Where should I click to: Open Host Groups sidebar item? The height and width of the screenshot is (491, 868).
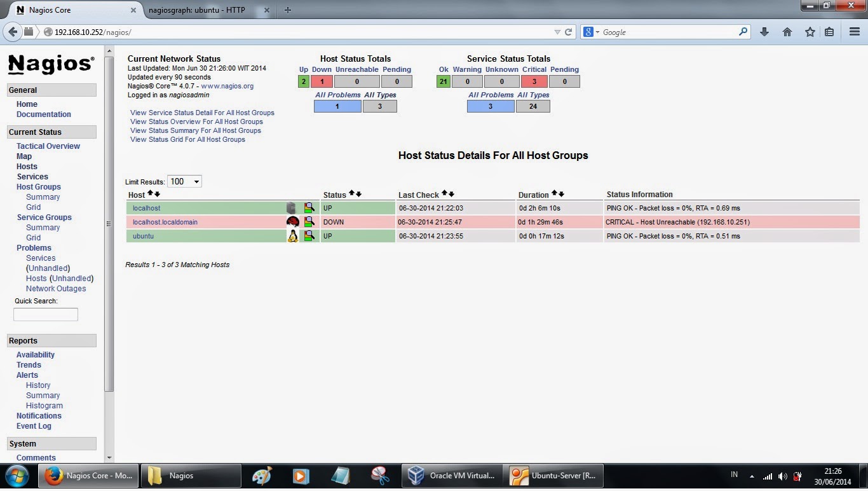coord(39,187)
